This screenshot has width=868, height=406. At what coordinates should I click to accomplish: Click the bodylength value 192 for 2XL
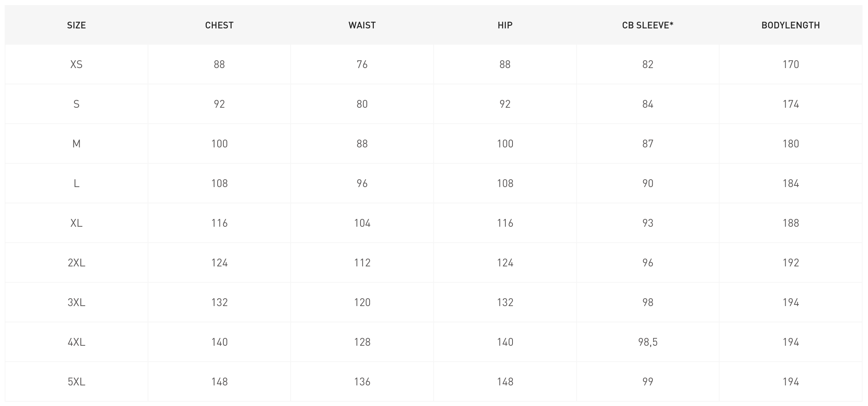tap(791, 263)
